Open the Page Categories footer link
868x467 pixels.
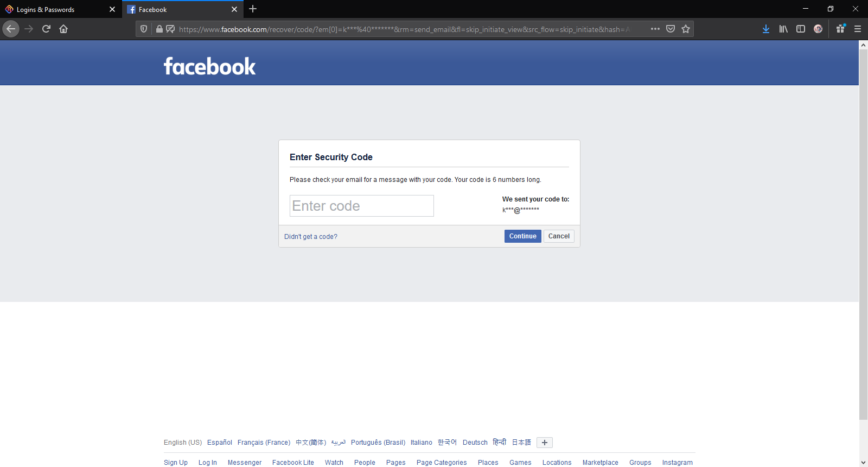[442, 463]
